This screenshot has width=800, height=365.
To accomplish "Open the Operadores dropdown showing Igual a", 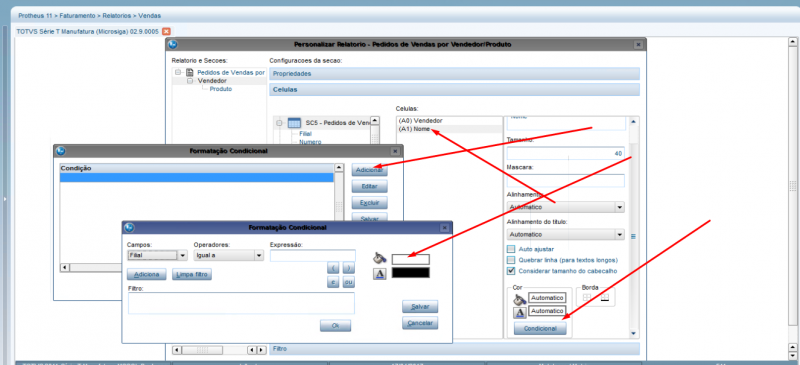I will click(x=228, y=255).
